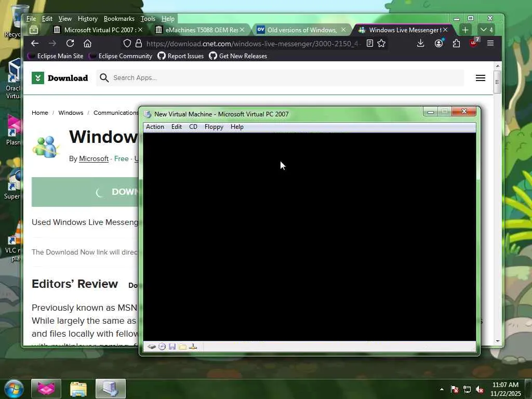
Task: Click the CNET Download logo
Action: pos(60,78)
